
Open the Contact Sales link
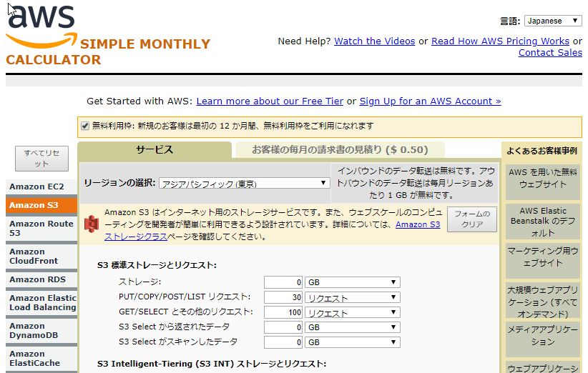pyautogui.click(x=550, y=53)
